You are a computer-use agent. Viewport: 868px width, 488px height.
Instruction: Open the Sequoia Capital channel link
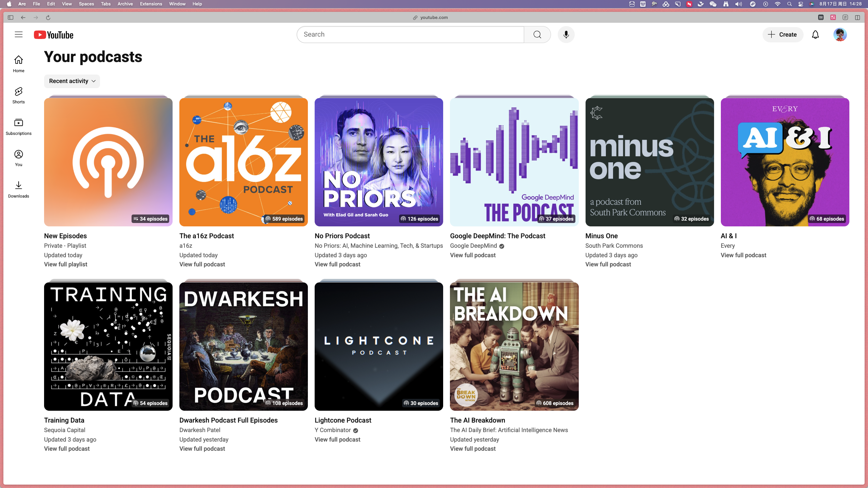coord(64,430)
